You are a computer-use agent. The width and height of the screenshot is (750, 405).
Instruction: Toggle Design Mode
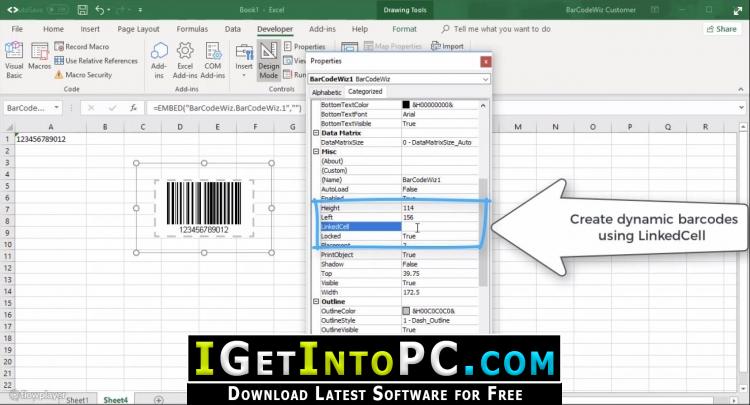268,60
